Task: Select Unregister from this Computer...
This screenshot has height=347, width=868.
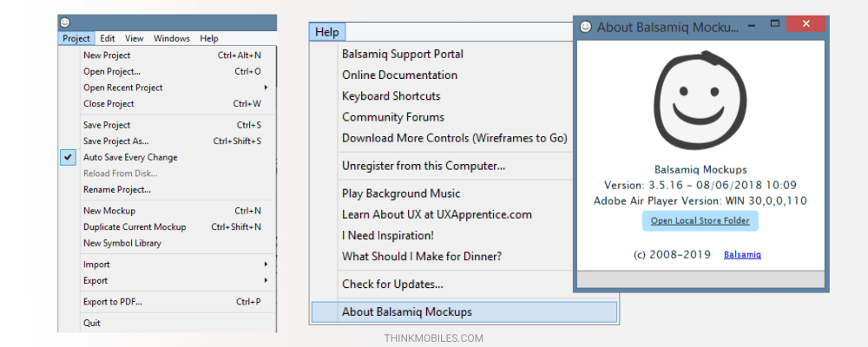Action: [424, 166]
